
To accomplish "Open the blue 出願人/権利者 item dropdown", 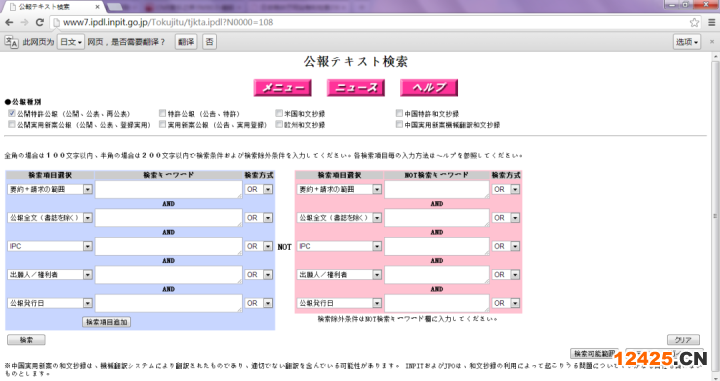I will 50,275.
